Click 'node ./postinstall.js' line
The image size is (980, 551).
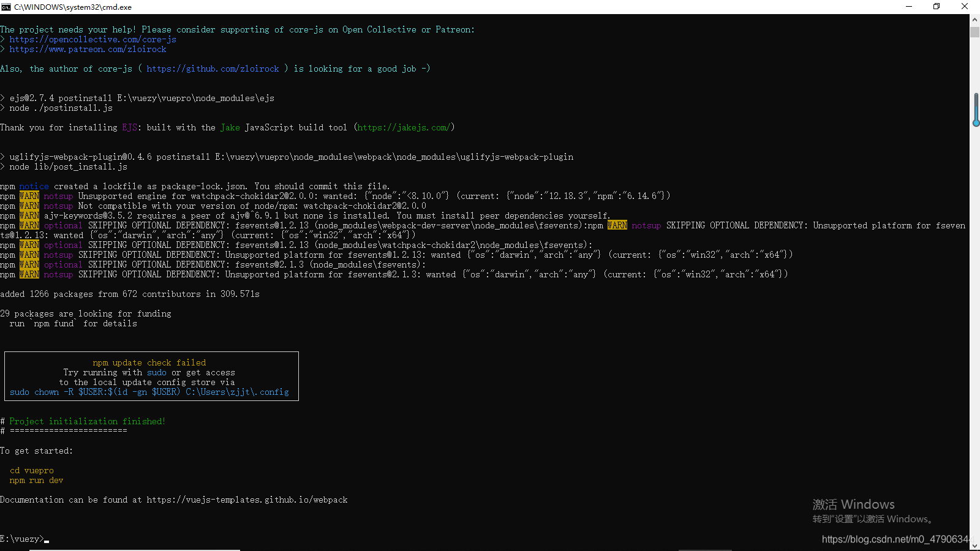pyautogui.click(x=56, y=108)
